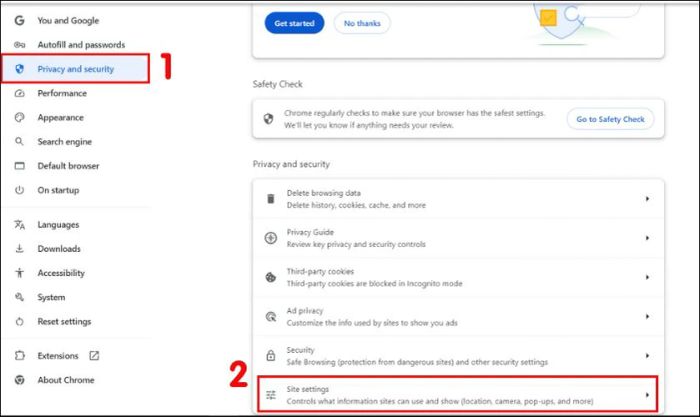Open Autofill and passwords section

pos(81,45)
